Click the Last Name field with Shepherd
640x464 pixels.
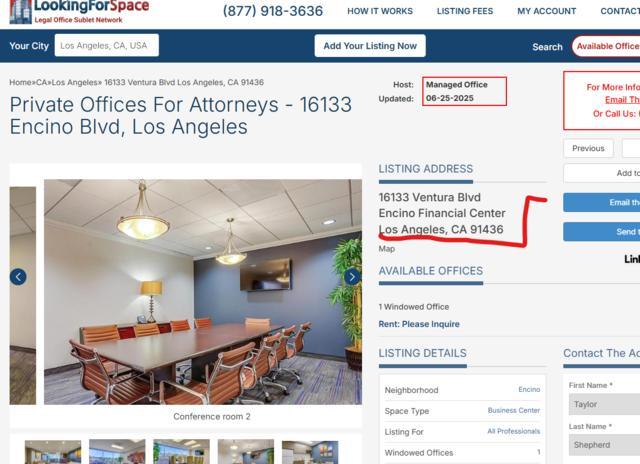[604, 445]
